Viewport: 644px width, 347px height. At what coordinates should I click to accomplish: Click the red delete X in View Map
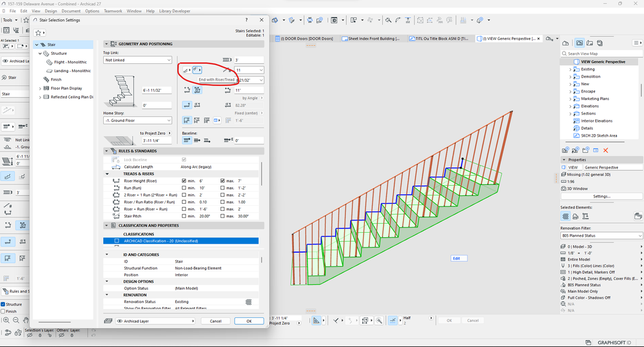pos(606,150)
